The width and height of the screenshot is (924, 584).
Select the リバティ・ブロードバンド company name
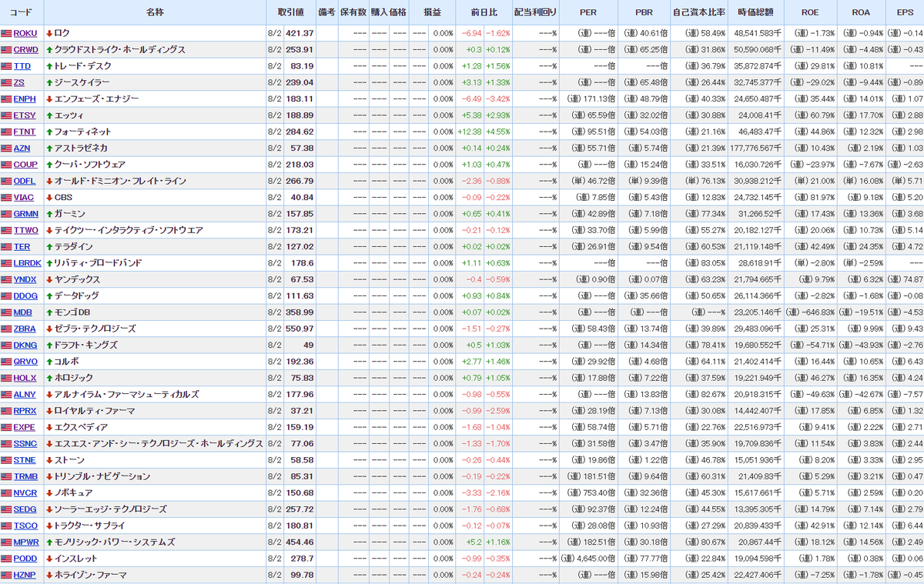tap(98, 263)
